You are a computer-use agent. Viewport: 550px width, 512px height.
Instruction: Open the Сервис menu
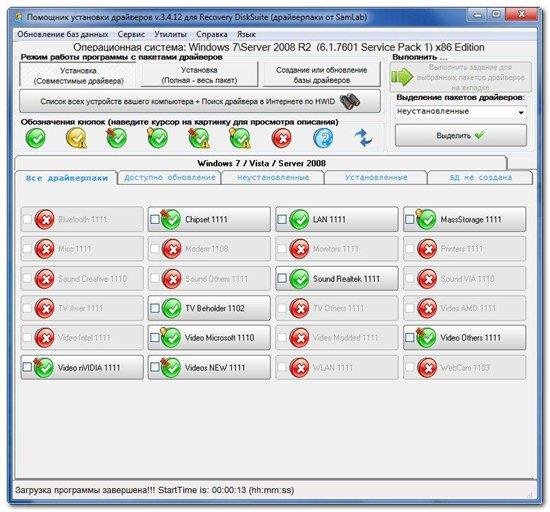pos(131,34)
